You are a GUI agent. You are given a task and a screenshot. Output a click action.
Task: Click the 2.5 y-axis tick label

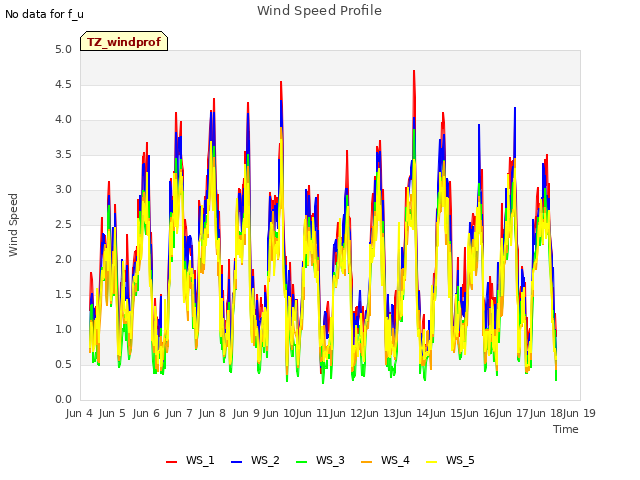(63, 224)
